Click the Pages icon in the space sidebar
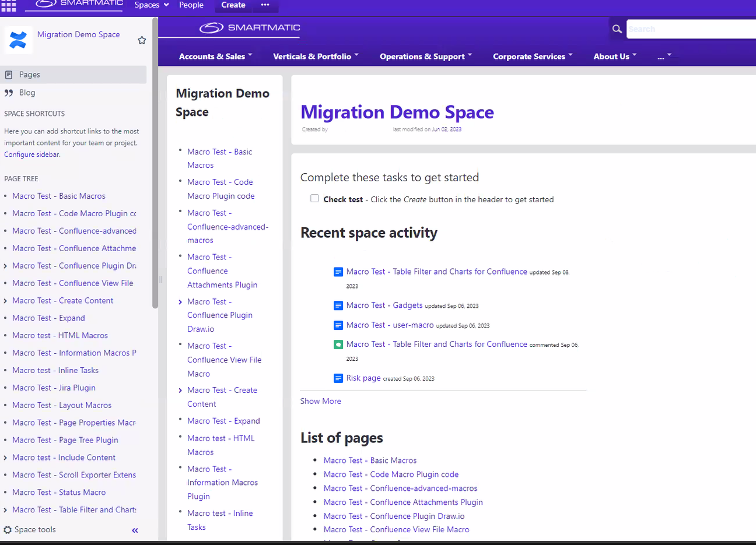 10,74
